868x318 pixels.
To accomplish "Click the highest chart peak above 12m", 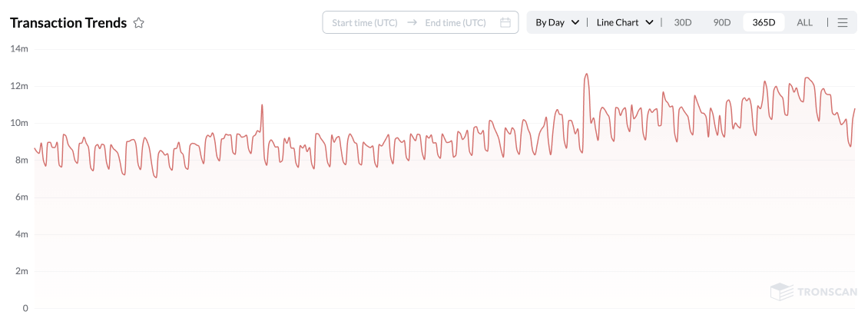I will (x=587, y=75).
